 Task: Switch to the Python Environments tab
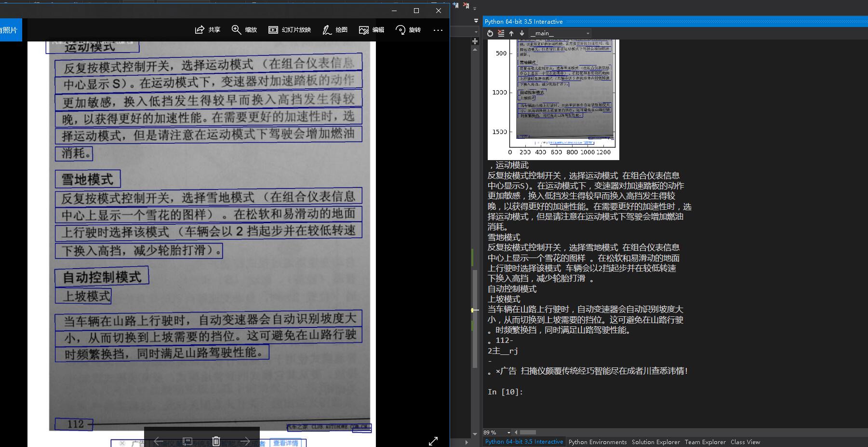click(x=597, y=442)
